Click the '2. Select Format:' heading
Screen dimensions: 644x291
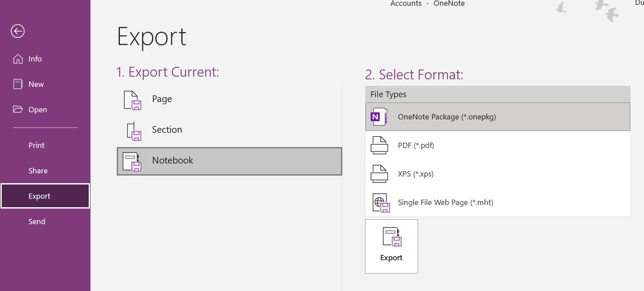[414, 74]
